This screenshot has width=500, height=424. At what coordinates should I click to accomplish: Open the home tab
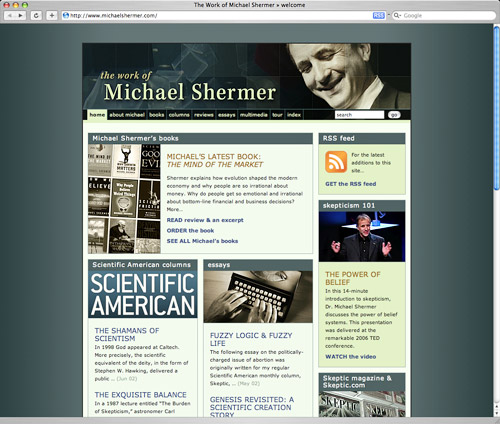(x=97, y=115)
